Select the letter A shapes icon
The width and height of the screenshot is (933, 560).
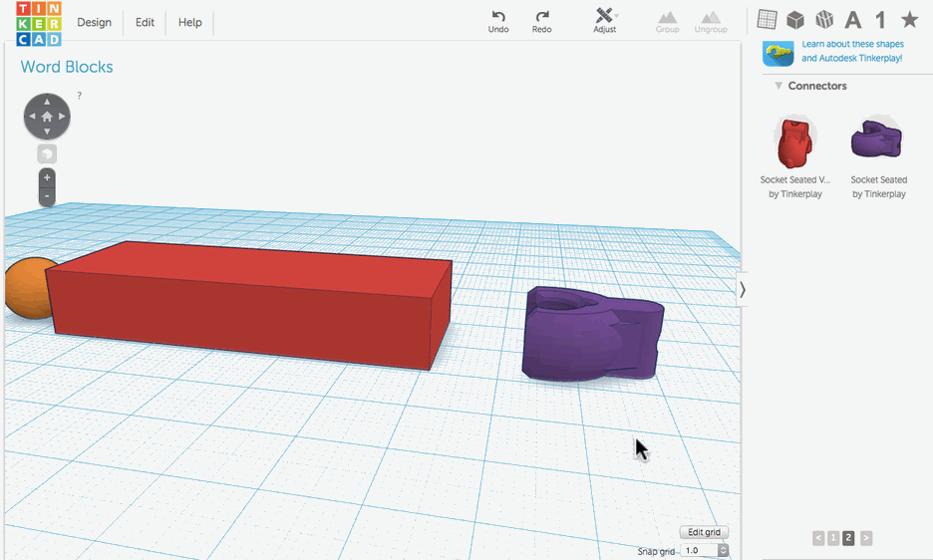(853, 20)
